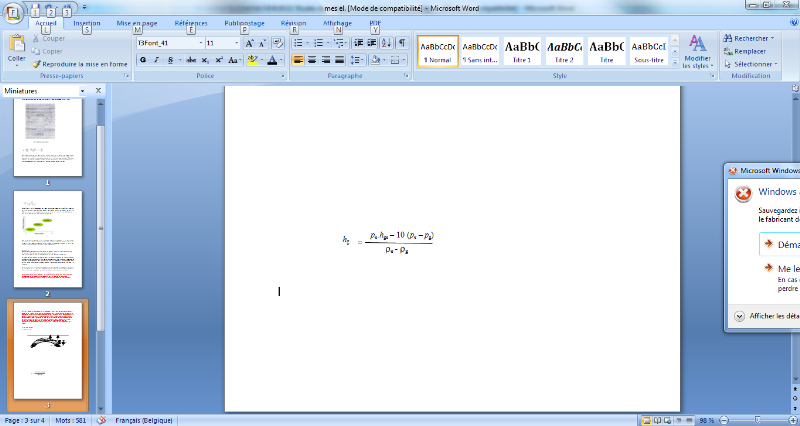This screenshot has width=800, height=426.
Task: Click the superscript button
Action: [x=219, y=60]
